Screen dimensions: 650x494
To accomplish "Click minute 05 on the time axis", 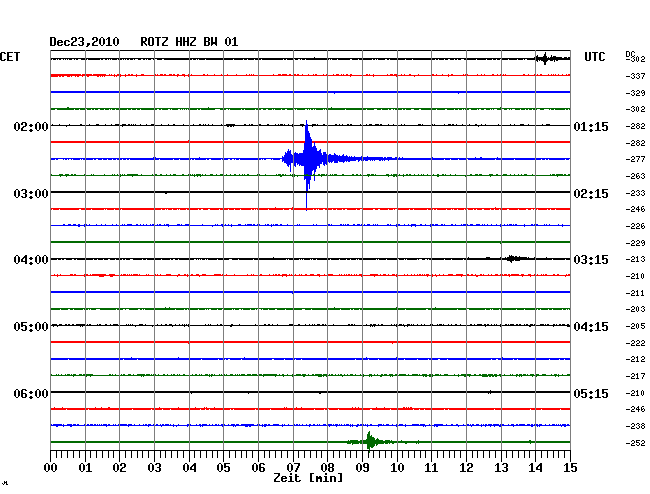I will click(223, 468).
